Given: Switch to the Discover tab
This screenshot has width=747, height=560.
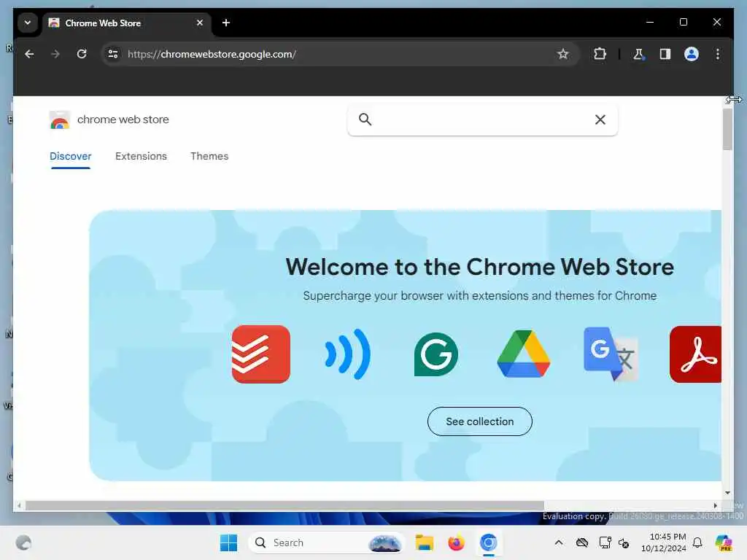Looking at the screenshot, I should point(71,156).
